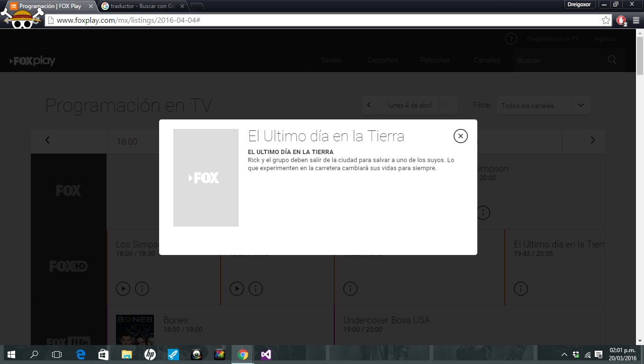
Task: Focus the Buscar search field
Action: 559,61
